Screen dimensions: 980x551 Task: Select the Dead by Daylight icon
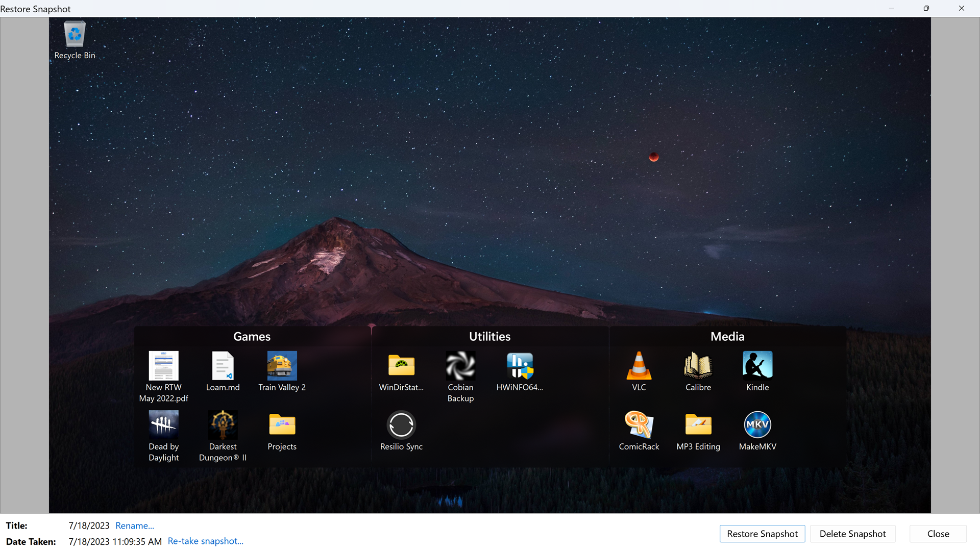(163, 425)
